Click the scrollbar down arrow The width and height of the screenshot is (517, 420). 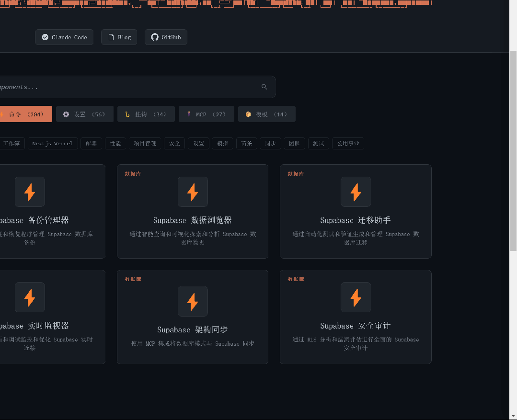click(x=513, y=416)
